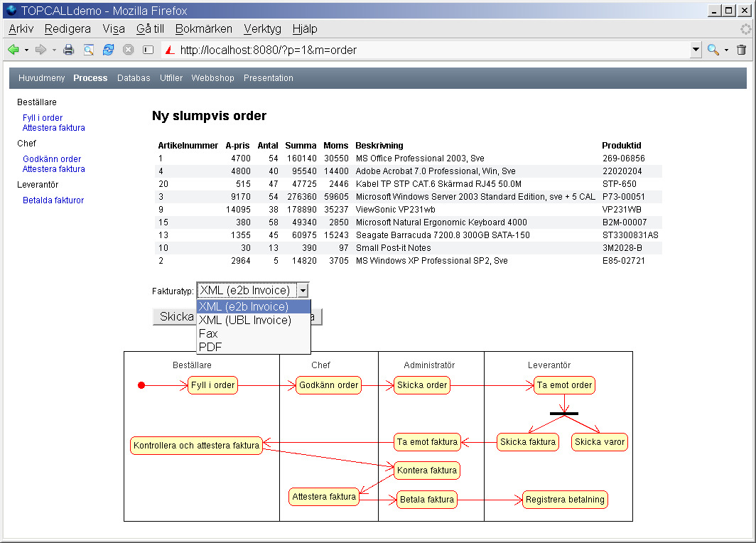756x543 pixels.
Task: Click product ID 'P73-00051'
Action: [623, 197]
